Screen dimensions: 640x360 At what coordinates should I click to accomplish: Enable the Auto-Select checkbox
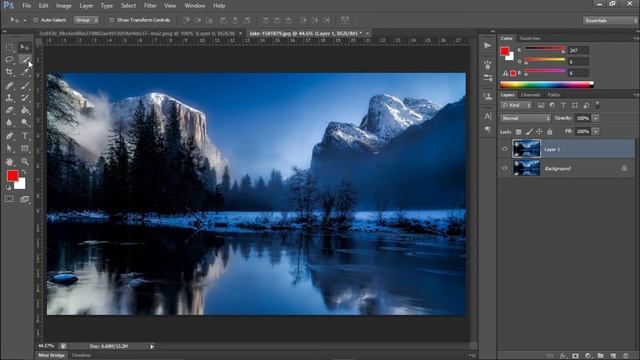(36, 20)
